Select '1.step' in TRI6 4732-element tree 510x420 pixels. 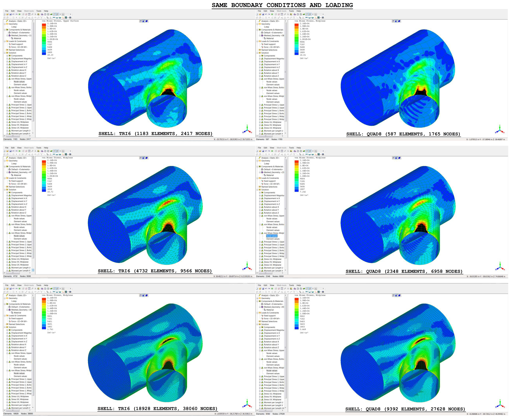[x=14, y=164]
